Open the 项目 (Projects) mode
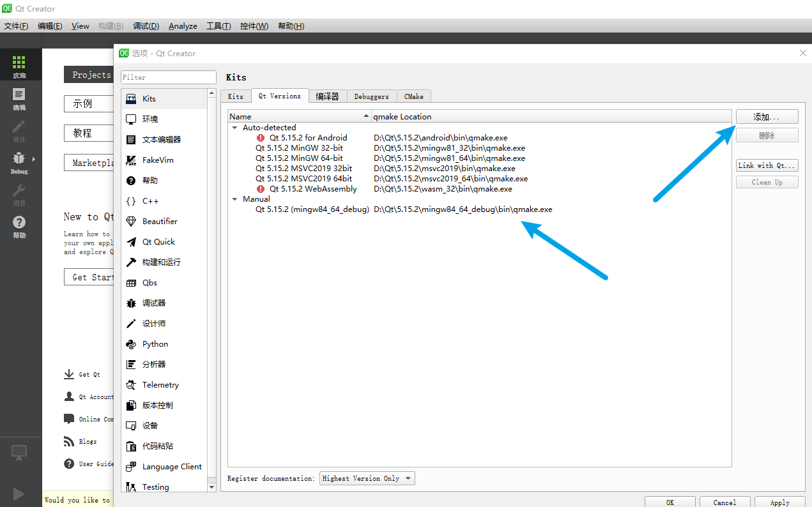This screenshot has width=812, height=507. click(19, 195)
